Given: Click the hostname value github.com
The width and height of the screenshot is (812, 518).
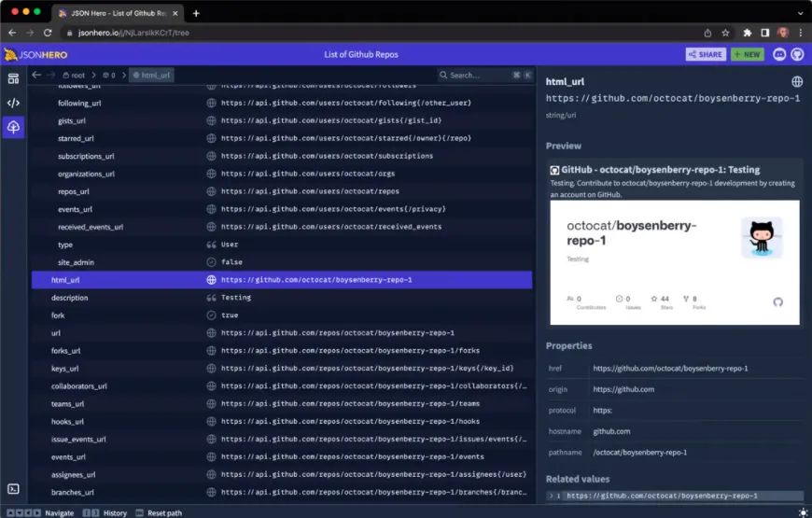Looking at the screenshot, I should point(611,431).
